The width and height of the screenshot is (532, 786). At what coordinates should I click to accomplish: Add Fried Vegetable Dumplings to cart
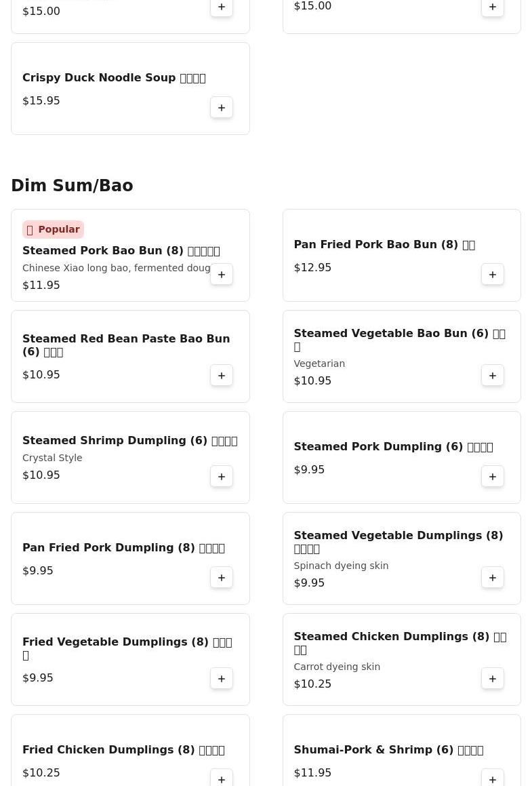click(222, 679)
